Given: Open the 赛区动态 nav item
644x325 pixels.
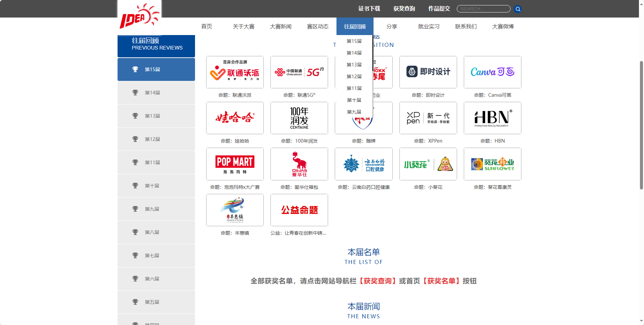Looking at the screenshot, I should (x=318, y=26).
